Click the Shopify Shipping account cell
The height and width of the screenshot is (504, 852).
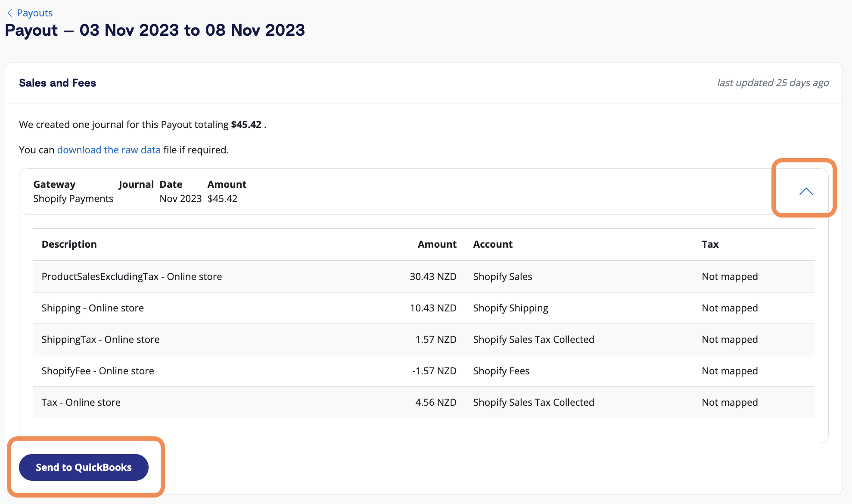click(511, 308)
